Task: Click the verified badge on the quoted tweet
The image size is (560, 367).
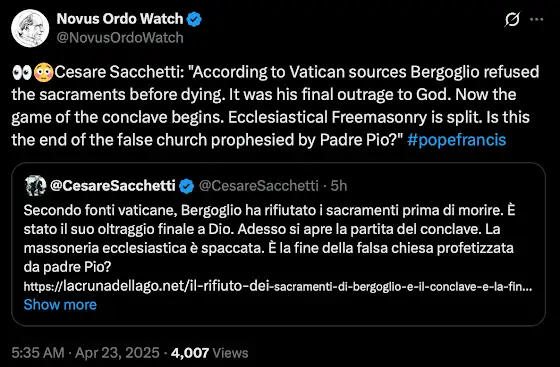Action: click(x=186, y=186)
